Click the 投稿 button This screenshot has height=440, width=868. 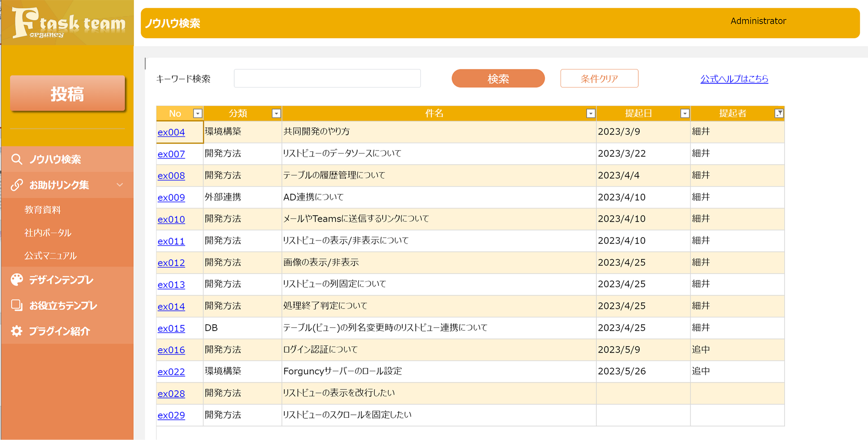click(67, 94)
